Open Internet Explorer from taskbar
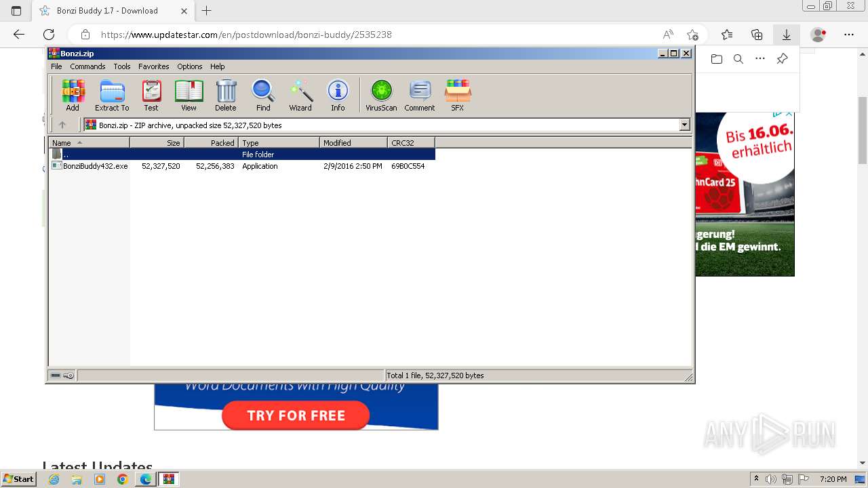 pyautogui.click(x=54, y=479)
